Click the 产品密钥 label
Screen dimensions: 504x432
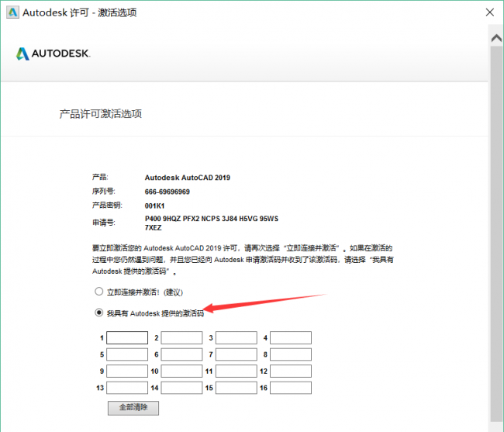(x=107, y=205)
